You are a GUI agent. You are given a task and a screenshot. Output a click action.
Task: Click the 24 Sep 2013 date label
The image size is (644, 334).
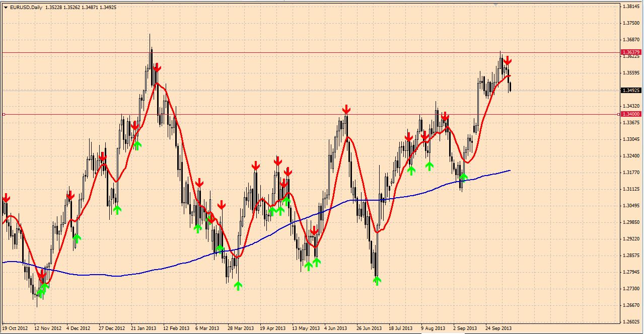coord(498,328)
